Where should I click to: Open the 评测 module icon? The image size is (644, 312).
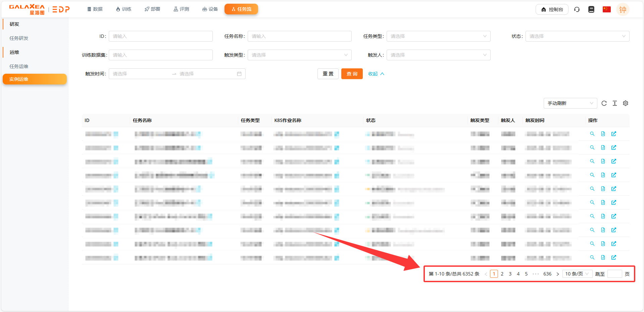pos(176,9)
